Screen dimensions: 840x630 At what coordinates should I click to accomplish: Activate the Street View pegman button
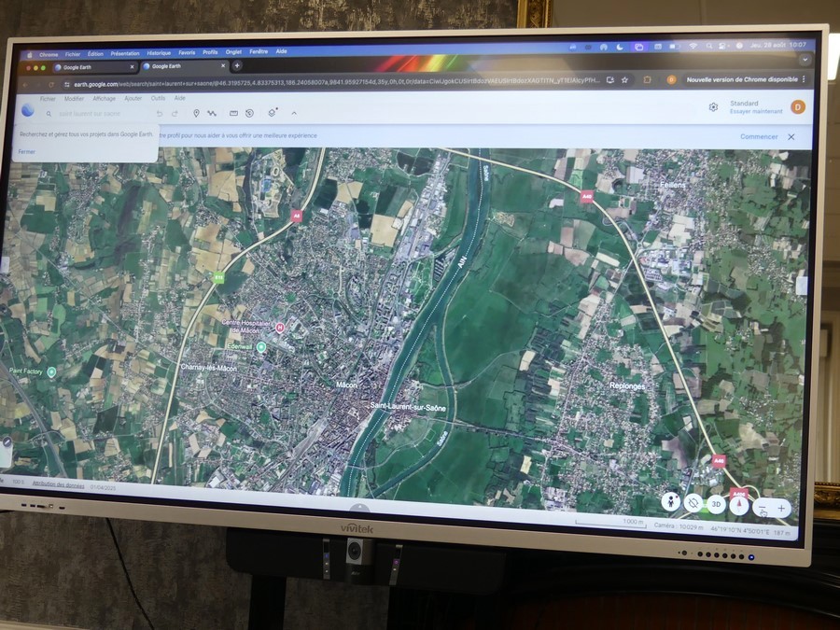coord(670,502)
